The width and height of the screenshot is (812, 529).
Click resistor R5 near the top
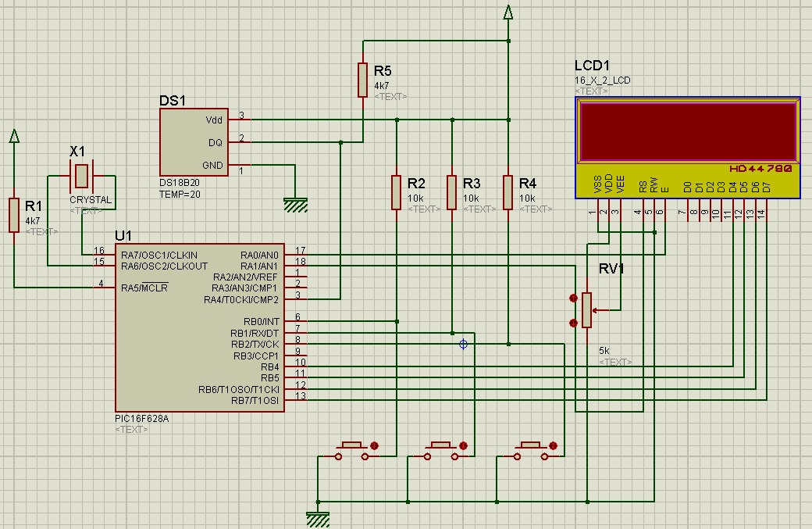click(362, 80)
